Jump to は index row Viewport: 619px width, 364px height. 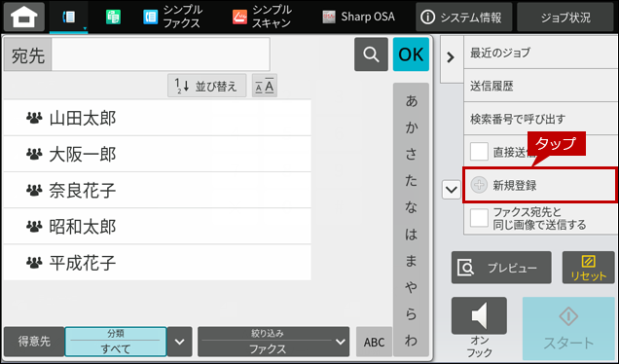[x=411, y=235]
